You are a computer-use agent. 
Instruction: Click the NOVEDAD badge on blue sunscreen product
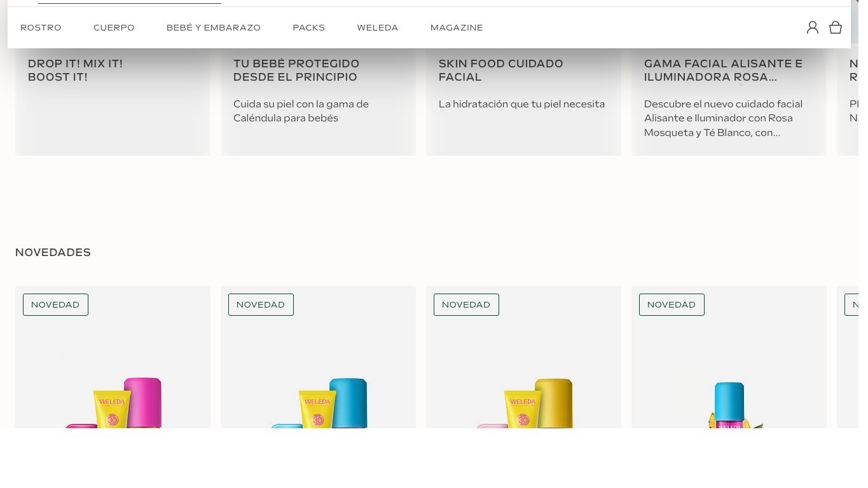click(x=261, y=304)
